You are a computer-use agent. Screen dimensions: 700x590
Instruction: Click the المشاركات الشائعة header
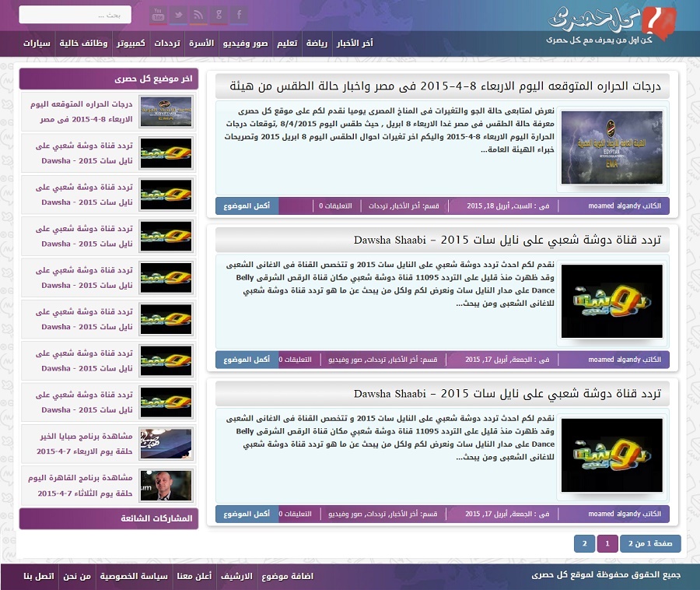108,518
